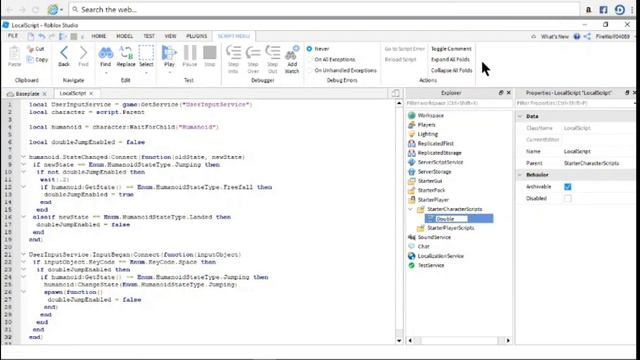Click the Explorer horizontal scroll right arrow
This screenshot has height=360, width=640.
pos(508,340)
